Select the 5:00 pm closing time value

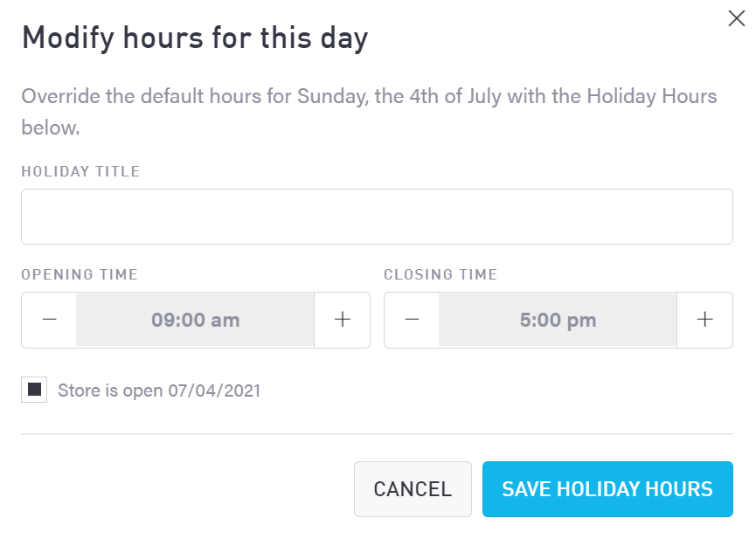558,320
